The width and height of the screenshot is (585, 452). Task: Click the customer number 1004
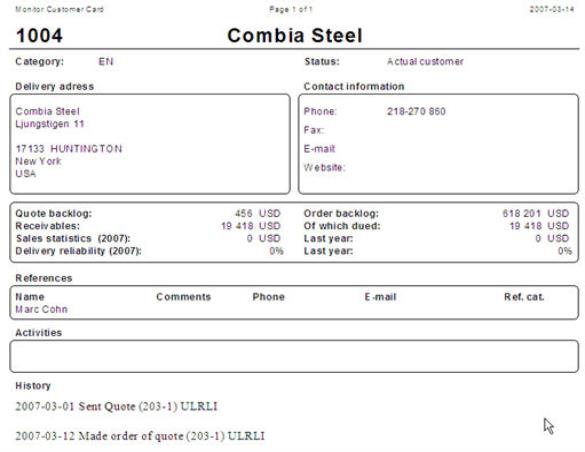[x=39, y=35]
